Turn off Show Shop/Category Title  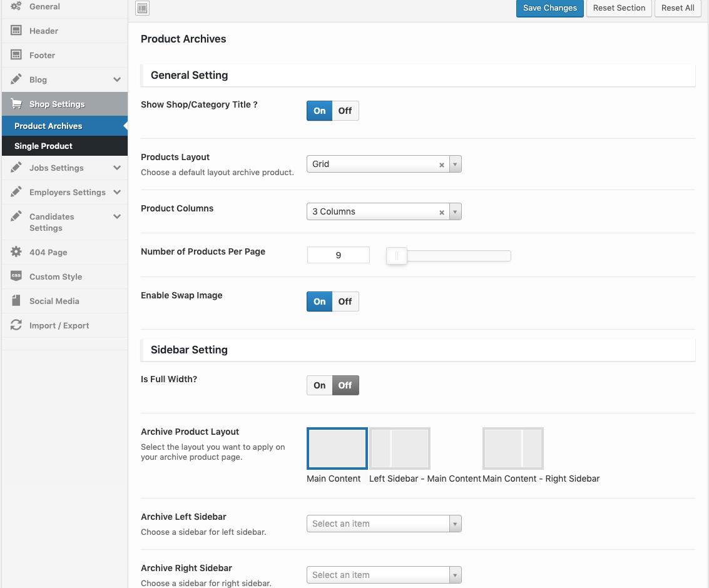click(345, 111)
